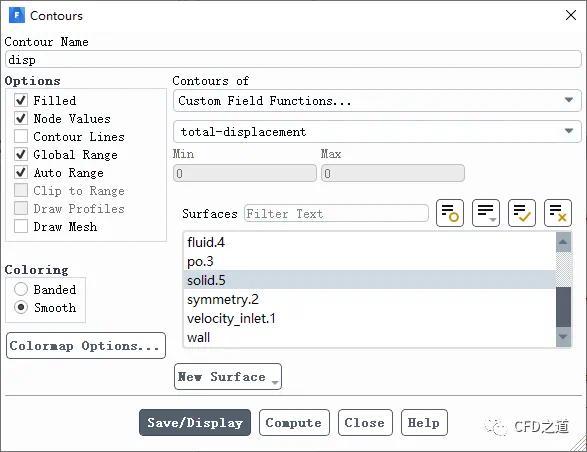Select Banded coloring radio button
The width and height of the screenshot is (587, 452).
(21, 289)
